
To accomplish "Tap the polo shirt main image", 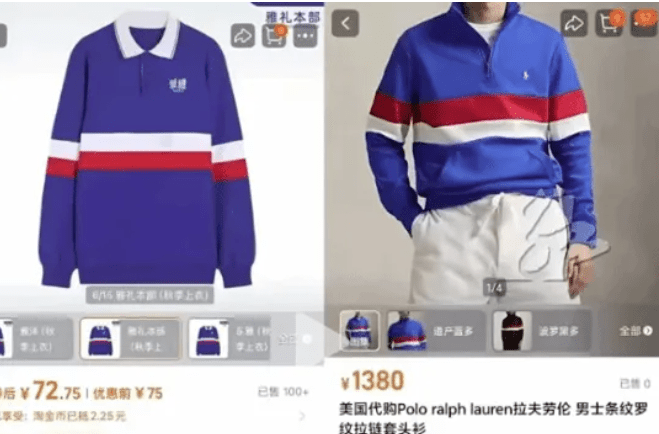I will coord(147,149).
